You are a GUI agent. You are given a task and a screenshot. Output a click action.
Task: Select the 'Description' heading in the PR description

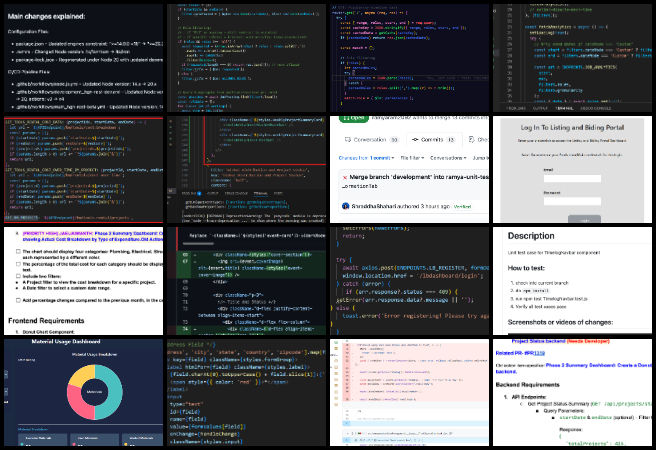pos(531,236)
